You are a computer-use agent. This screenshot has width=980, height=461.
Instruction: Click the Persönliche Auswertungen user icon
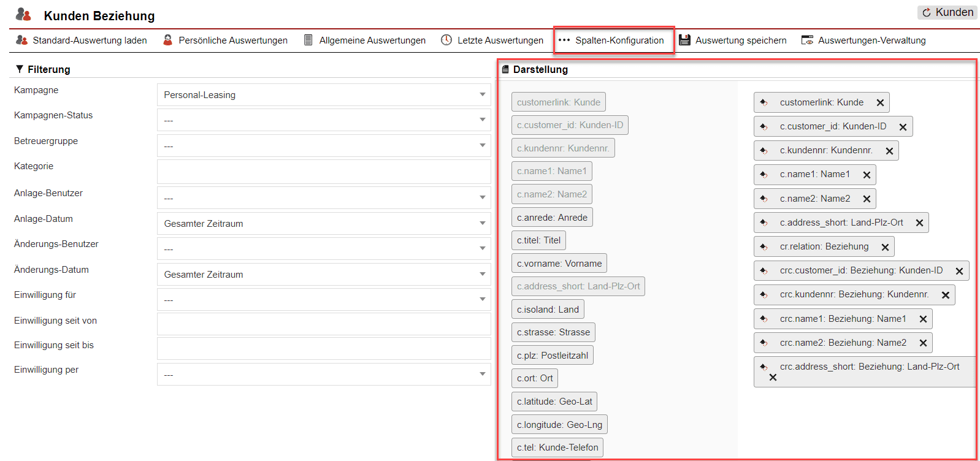coord(167,40)
